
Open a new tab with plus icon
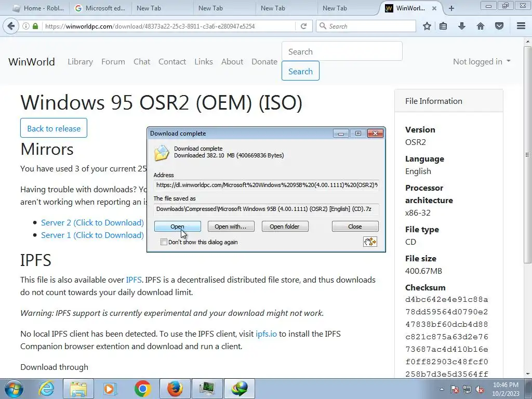[x=451, y=8]
